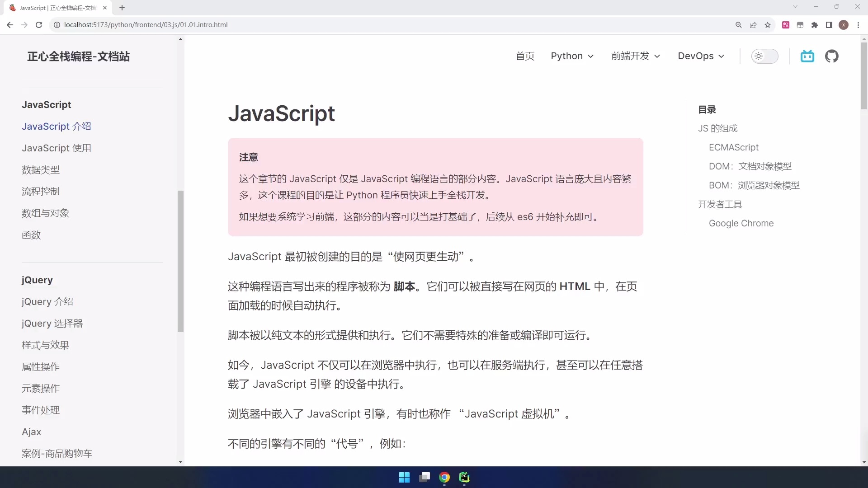868x488 pixels.
Task: Open the JavaScript 使用 sidebar item
Action: tap(57, 148)
